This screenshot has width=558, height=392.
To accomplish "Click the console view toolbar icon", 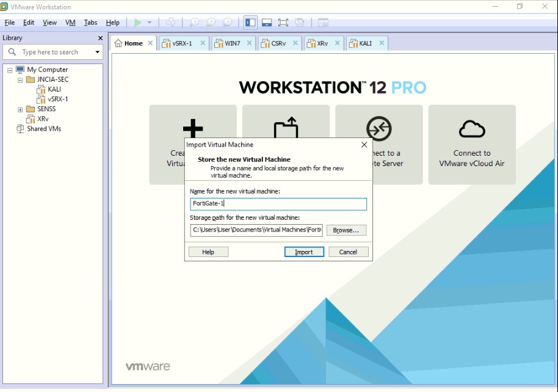I will [323, 23].
